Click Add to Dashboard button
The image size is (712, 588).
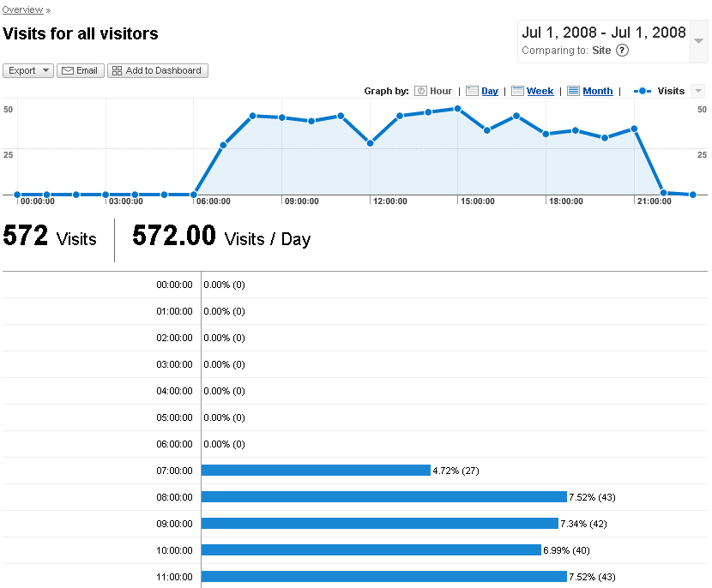click(x=158, y=71)
